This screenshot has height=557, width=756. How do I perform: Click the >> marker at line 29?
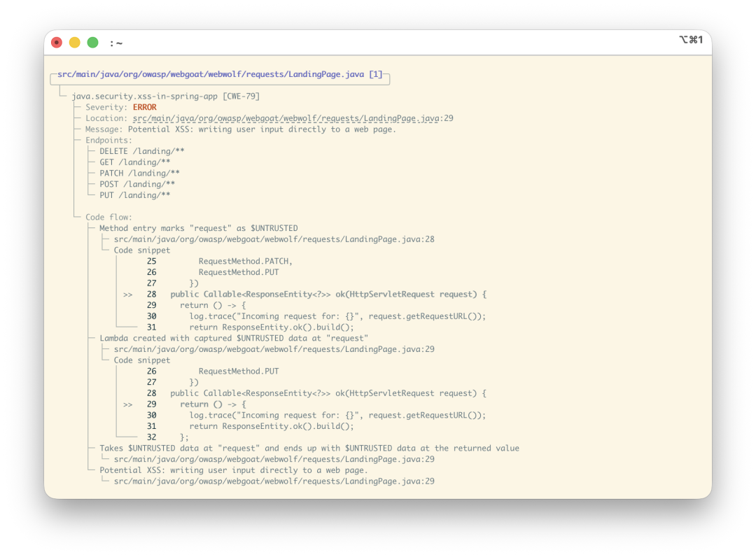[x=128, y=404]
